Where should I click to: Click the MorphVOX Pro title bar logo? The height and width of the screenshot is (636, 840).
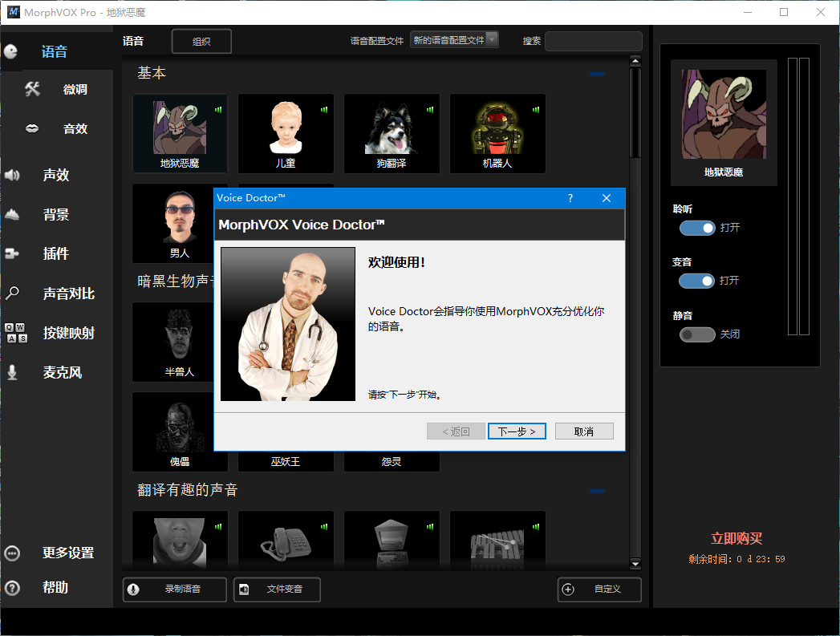tap(13, 12)
